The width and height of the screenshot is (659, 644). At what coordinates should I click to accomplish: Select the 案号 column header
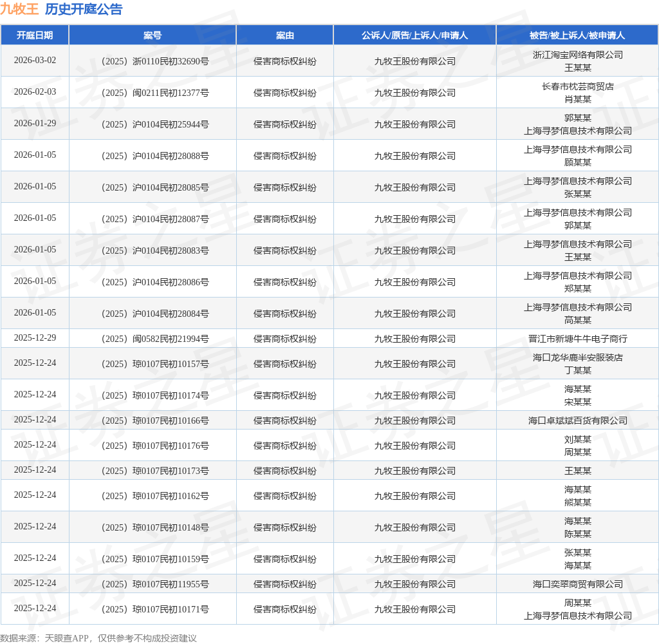tap(153, 35)
